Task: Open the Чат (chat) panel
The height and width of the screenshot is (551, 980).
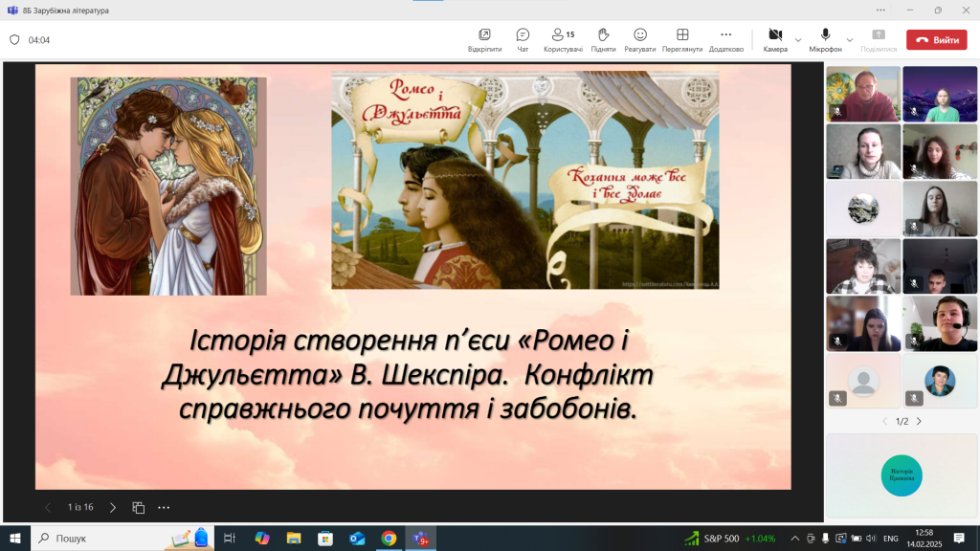Action: point(523,39)
